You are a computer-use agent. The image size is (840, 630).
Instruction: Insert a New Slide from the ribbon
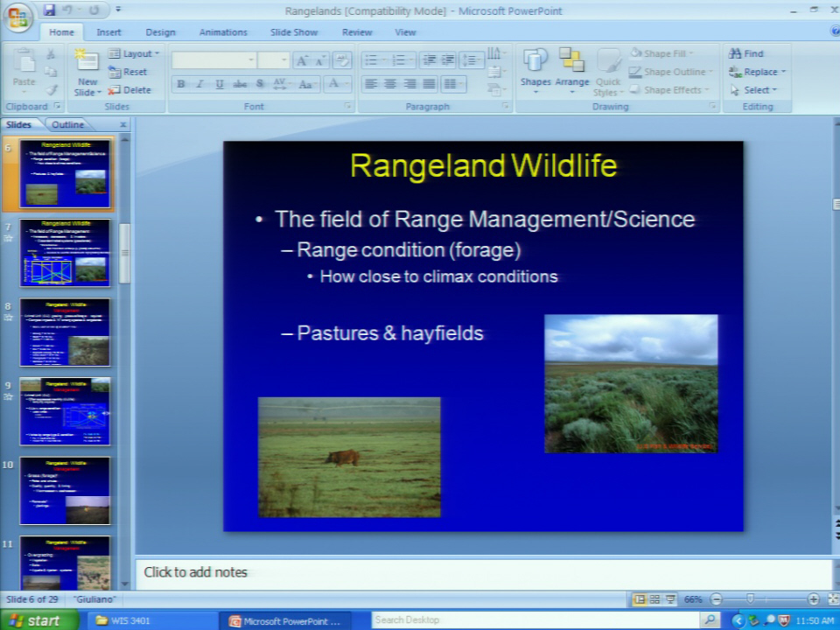87,73
